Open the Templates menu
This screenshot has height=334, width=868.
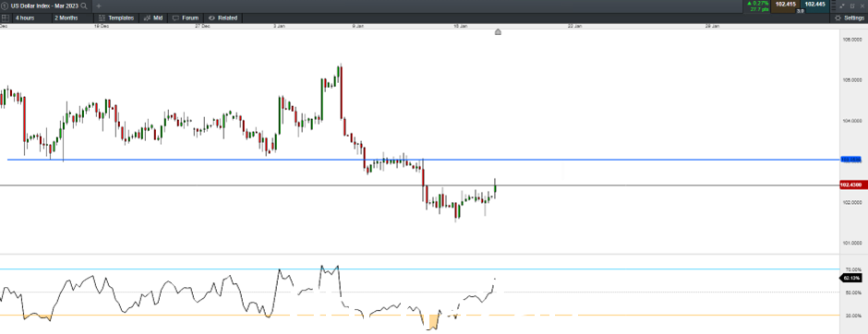116,18
